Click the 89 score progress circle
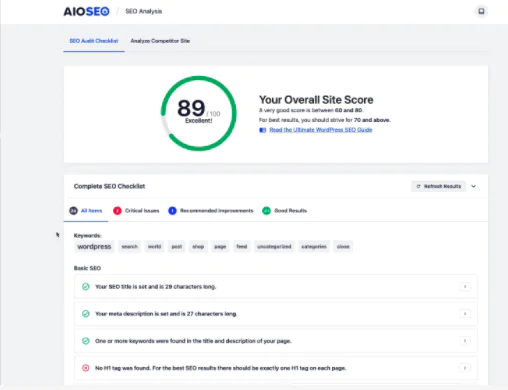508x390 pixels. tap(199, 113)
